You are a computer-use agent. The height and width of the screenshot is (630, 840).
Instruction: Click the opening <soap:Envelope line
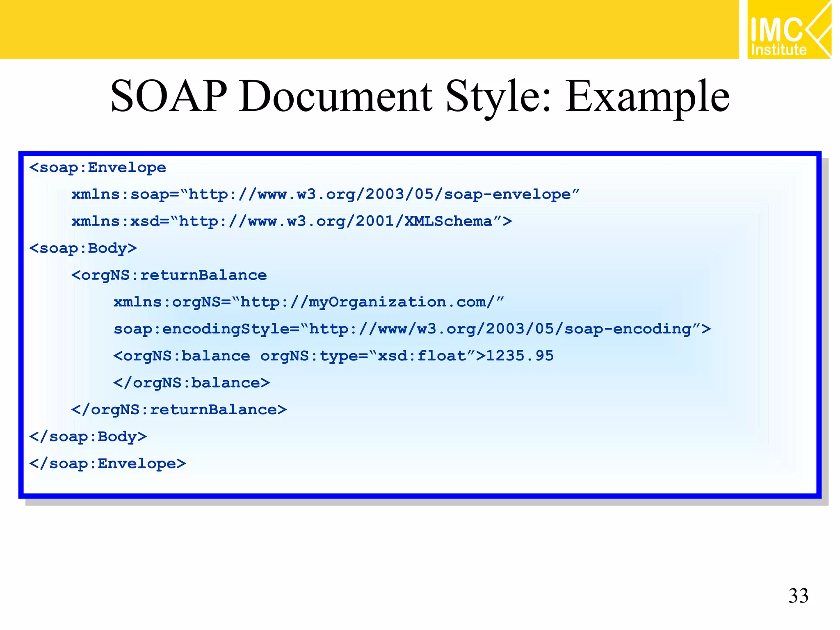(x=98, y=168)
